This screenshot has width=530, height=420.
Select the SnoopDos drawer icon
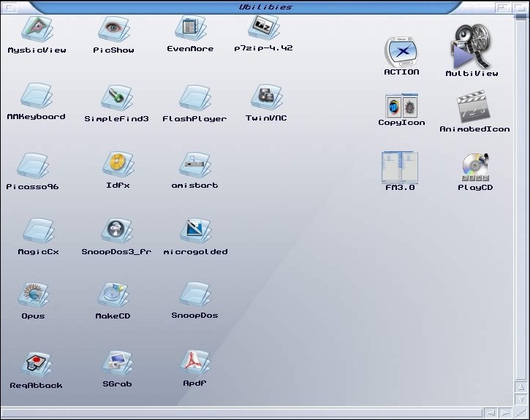pos(195,295)
